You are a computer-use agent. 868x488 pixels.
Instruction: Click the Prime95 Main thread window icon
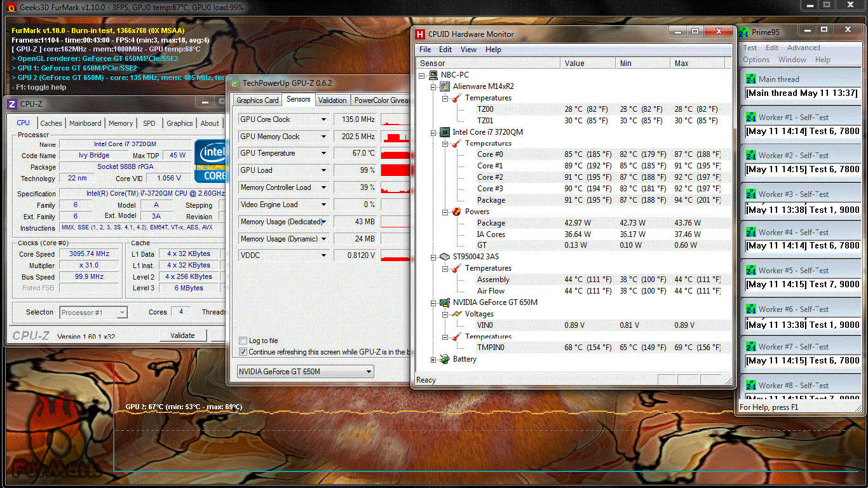pyautogui.click(x=751, y=79)
